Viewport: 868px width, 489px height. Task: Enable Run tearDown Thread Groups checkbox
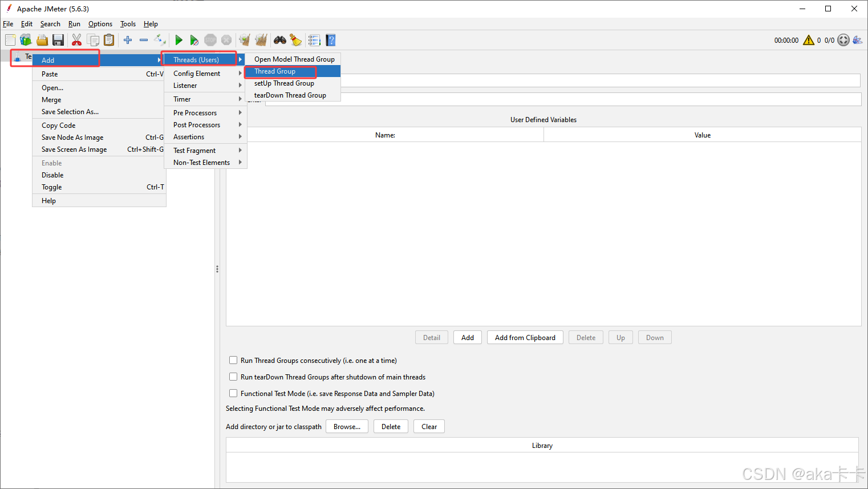point(233,377)
